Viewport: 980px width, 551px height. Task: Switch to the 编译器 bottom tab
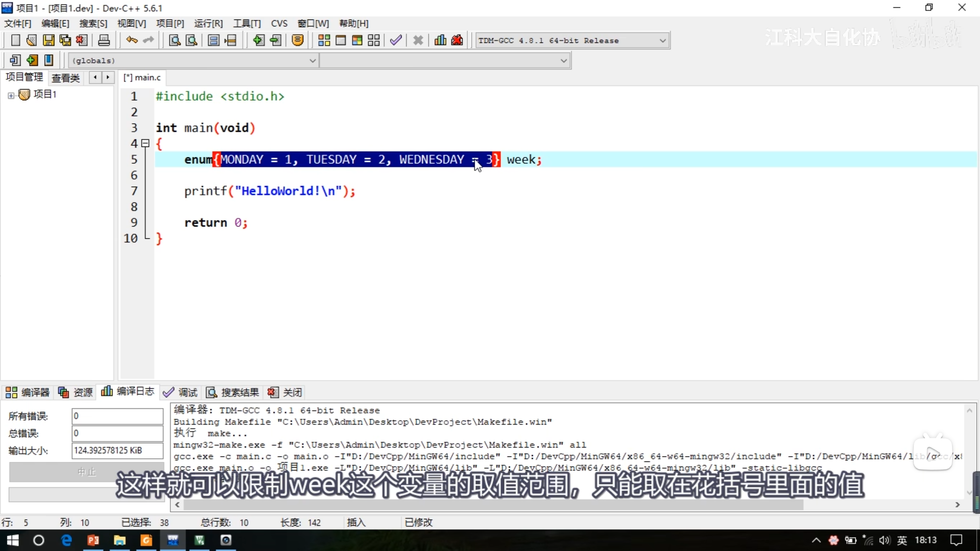tap(28, 392)
